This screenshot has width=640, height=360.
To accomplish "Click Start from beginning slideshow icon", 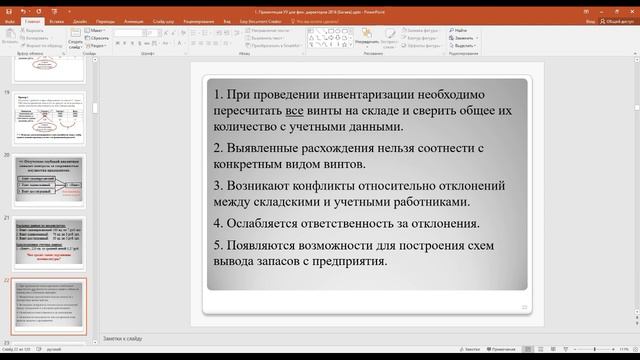I will 54,11.
